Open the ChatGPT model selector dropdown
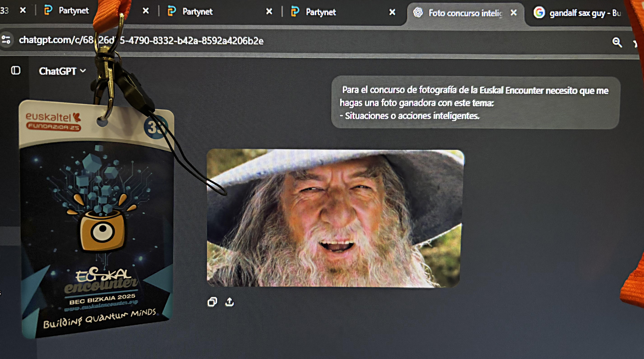The width and height of the screenshot is (644, 359). click(62, 71)
